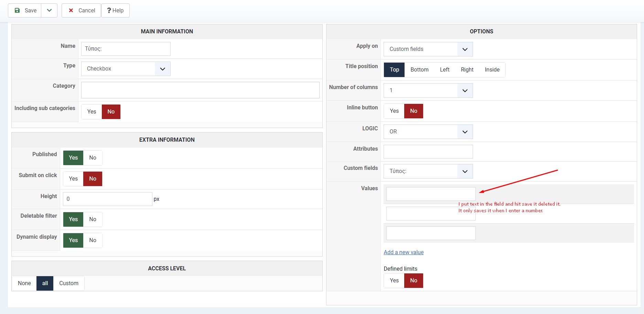Click the Add a new value link
This screenshot has height=314, width=644.
pyautogui.click(x=404, y=252)
